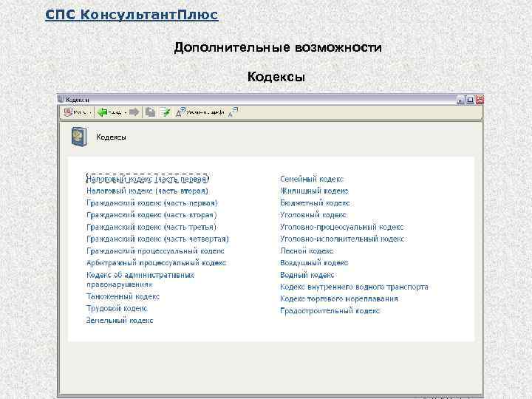Open Гражданский процессуальный кодекс
The height and width of the screenshot is (399, 532).
coord(155,251)
